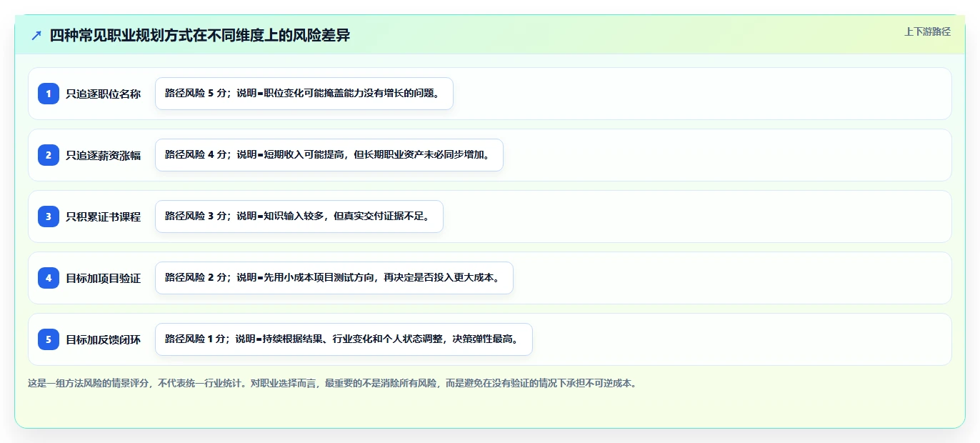This screenshot has width=980, height=443.
Task: Click the 路径风险 2 分 description box
Action: [x=334, y=278]
